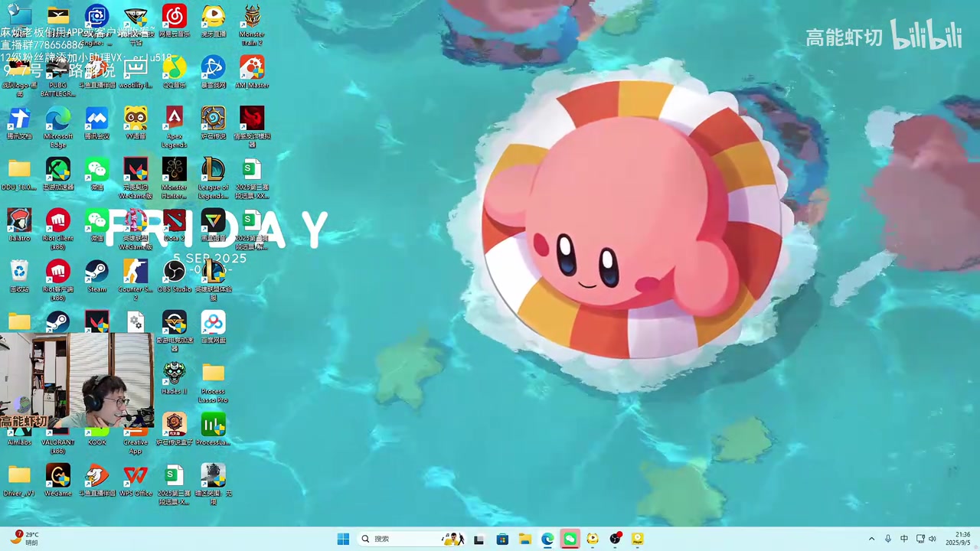Open the Monster Train 2 shortcut

tap(252, 18)
